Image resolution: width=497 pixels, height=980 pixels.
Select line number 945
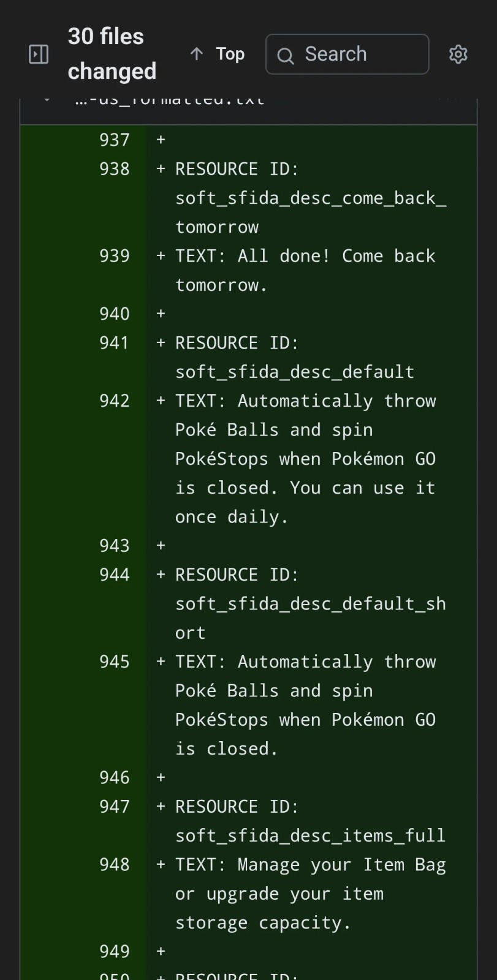(115, 661)
